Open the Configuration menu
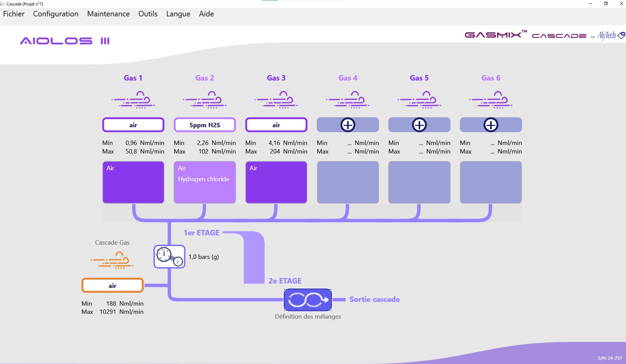The width and height of the screenshot is (626, 364). click(55, 14)
